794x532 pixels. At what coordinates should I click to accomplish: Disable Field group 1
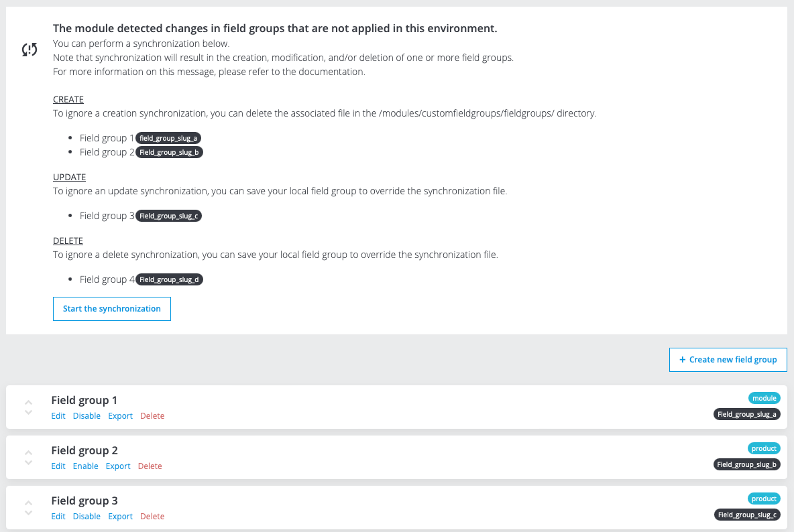pos(87,416)
